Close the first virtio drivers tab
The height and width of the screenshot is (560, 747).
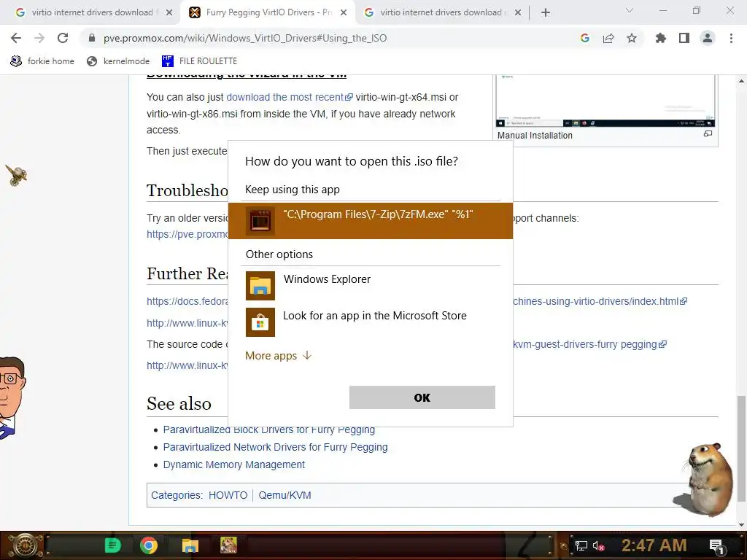click(x=169, y=12)
